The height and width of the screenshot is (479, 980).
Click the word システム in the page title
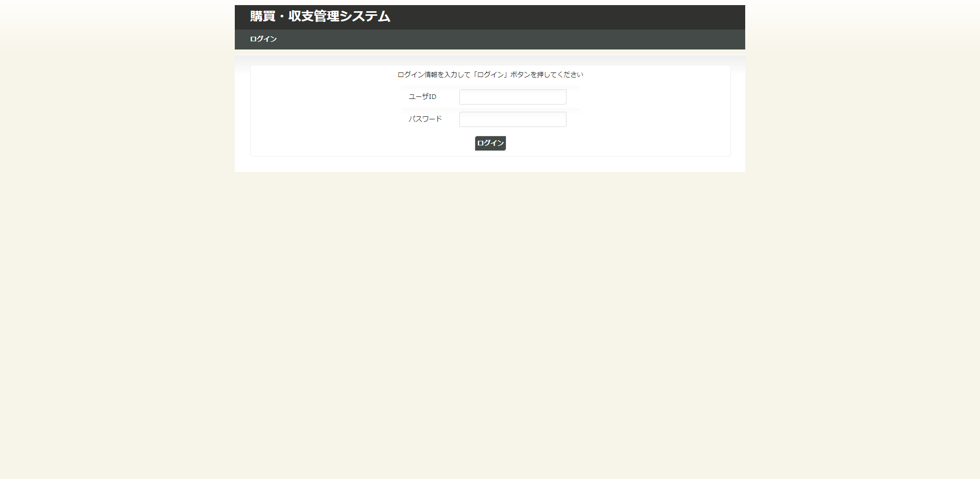(364, 17)
